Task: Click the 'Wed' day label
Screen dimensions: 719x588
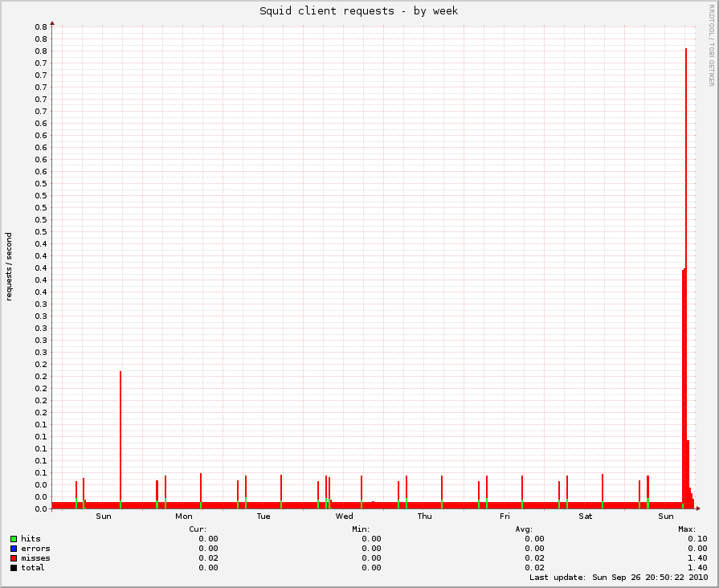Action: [x=345, y=517]
